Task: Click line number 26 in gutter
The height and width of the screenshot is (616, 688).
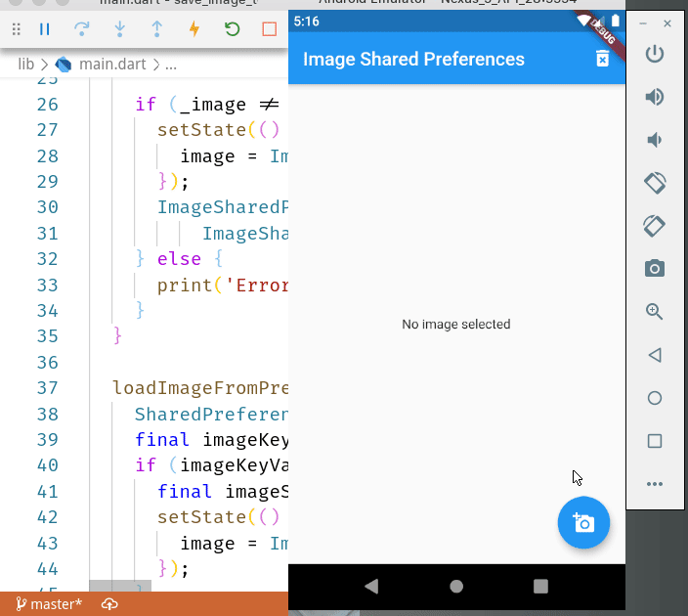Action: (47, 105)
